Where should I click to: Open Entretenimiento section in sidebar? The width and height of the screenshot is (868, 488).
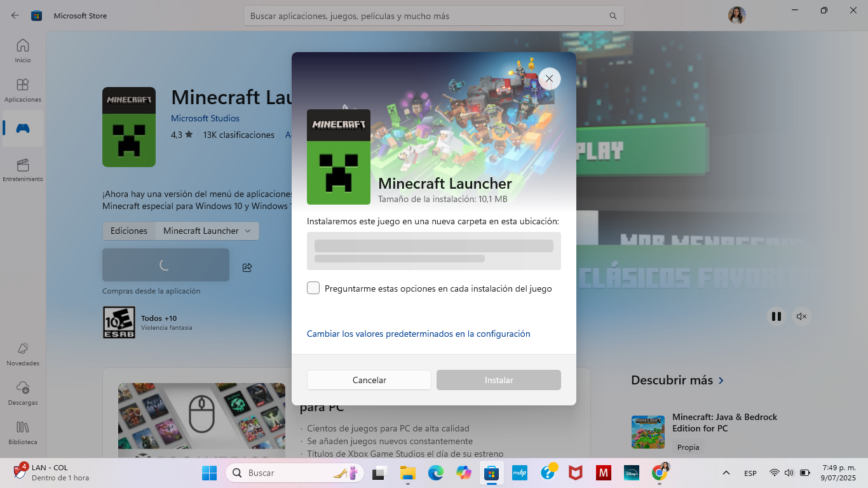(23, 170)
